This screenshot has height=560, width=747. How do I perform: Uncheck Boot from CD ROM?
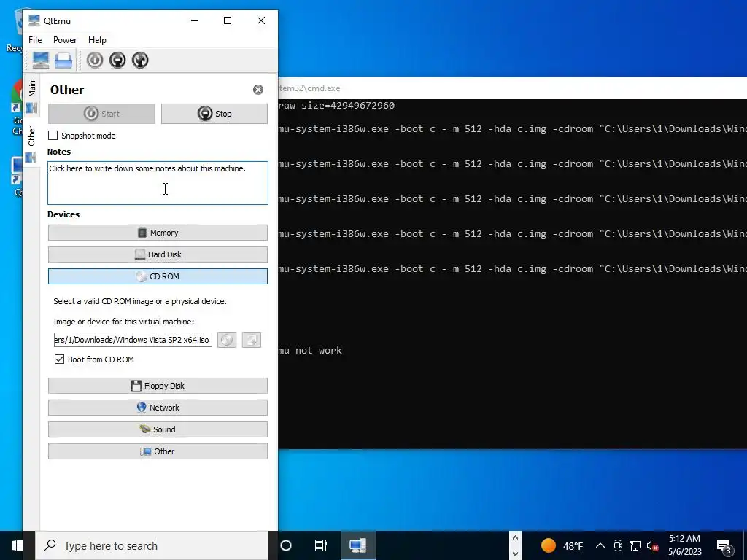(60, 359)
